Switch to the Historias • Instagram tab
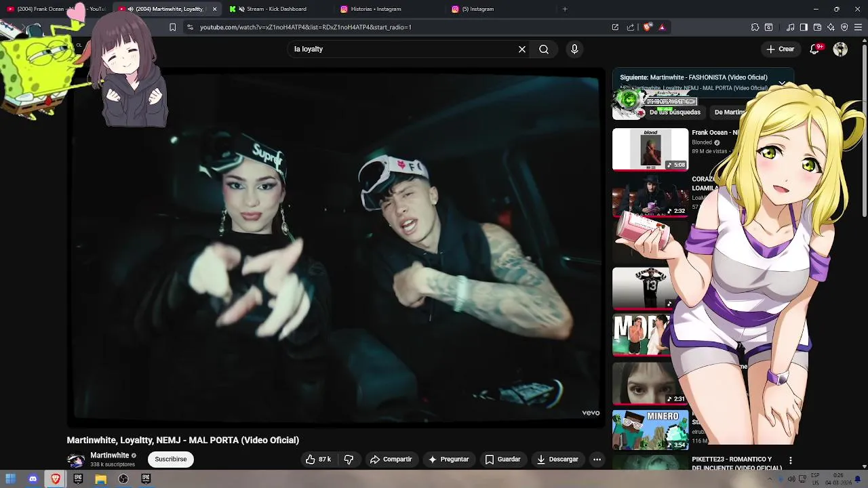 pos(376,9)
